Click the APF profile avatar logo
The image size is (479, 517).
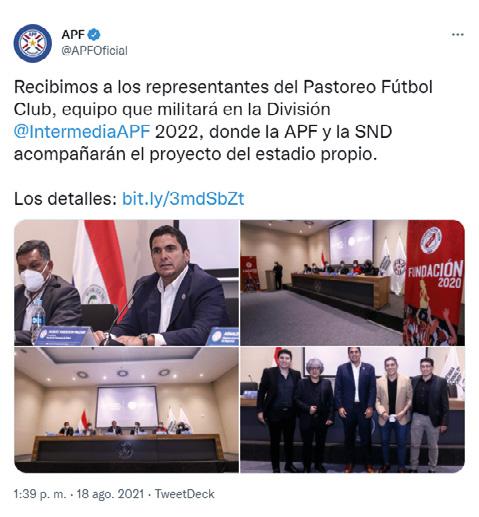pyautogui.click(x=32, y=43)
